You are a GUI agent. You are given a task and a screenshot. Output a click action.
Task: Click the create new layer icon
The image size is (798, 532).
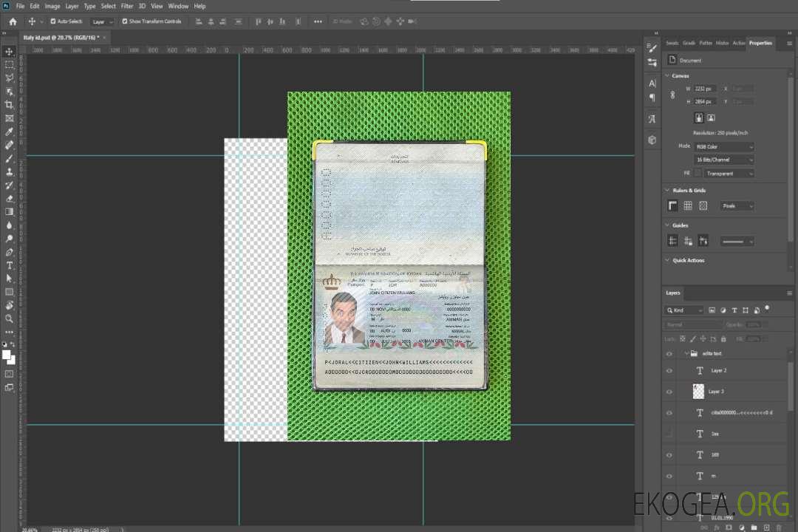[x=766, y=528]
